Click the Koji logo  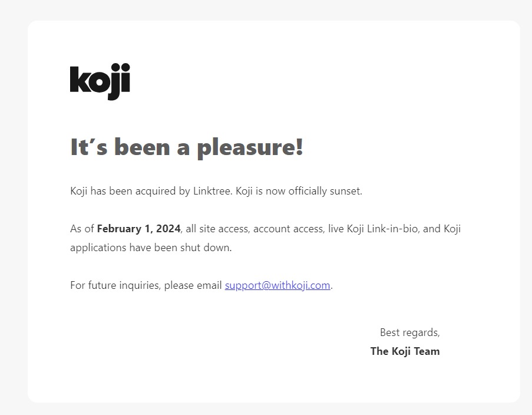point(100,81)
